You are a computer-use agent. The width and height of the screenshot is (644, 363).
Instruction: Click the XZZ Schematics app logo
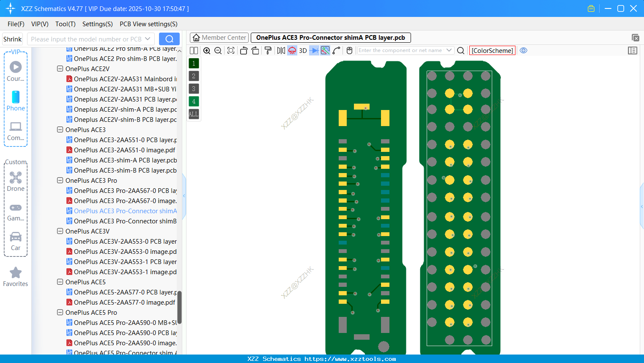[11, 8]
